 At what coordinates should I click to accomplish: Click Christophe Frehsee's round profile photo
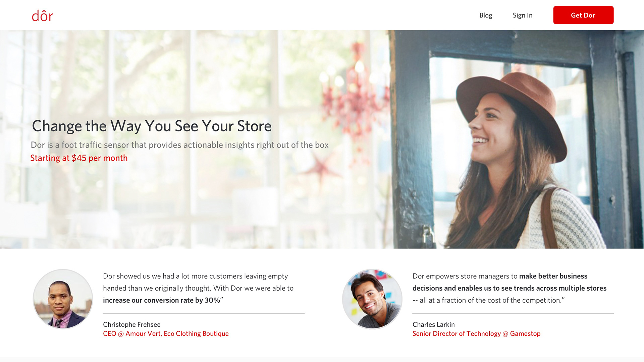63,299
